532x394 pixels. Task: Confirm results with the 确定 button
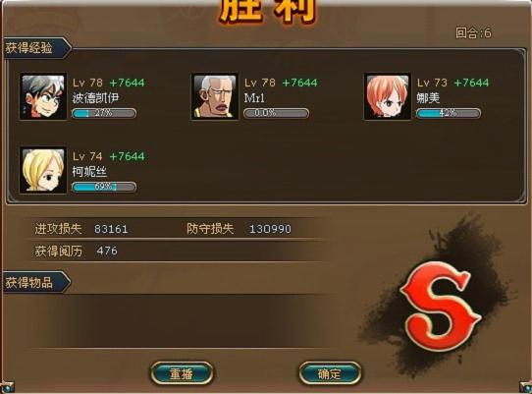click(330, 373)
